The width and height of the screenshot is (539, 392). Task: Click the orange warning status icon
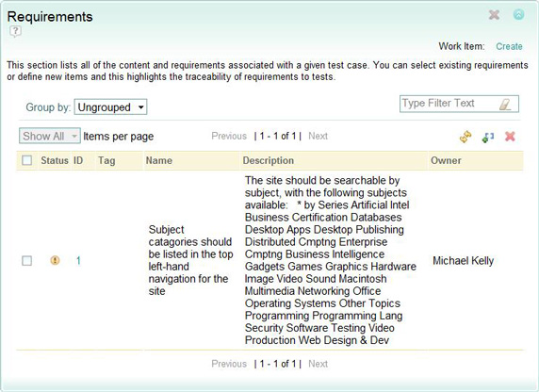coord(55,260)
